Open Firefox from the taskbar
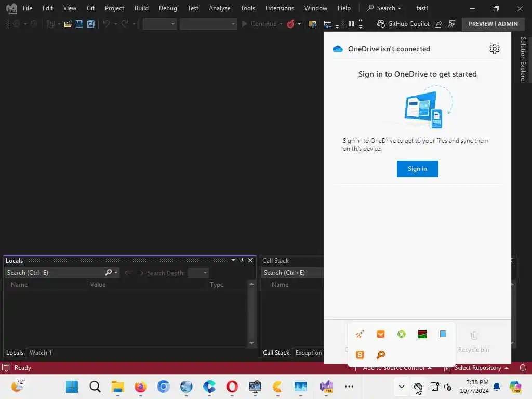Viewport: 532px width, 399px height. coord(140,387)
